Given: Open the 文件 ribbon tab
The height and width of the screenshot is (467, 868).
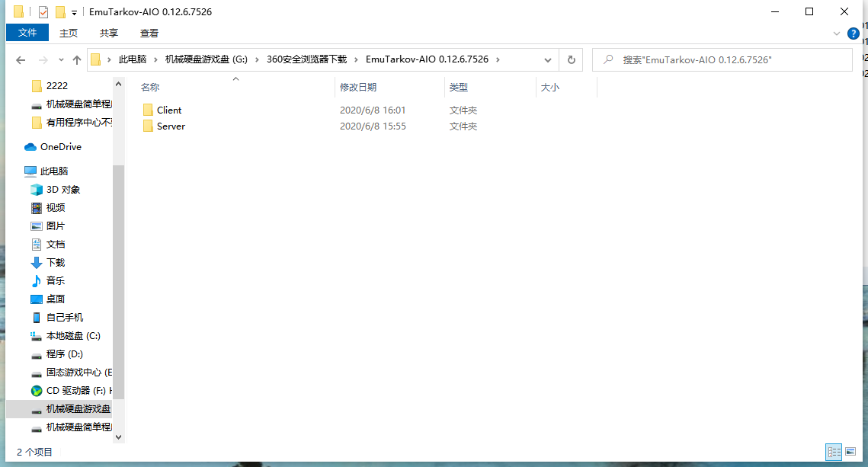Looking at the screenshot, I should click(27, 33).
